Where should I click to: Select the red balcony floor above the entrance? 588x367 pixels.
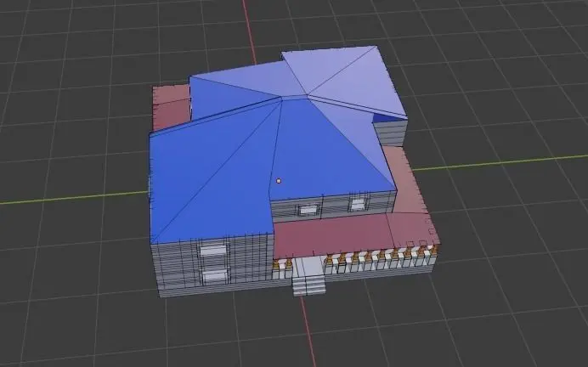coord(334,234)
